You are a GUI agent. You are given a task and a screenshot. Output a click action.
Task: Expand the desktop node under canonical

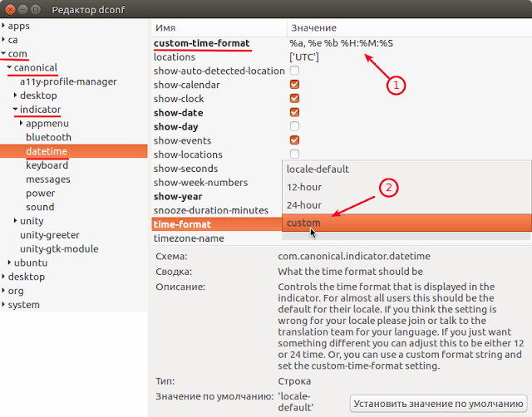(15, 95)
